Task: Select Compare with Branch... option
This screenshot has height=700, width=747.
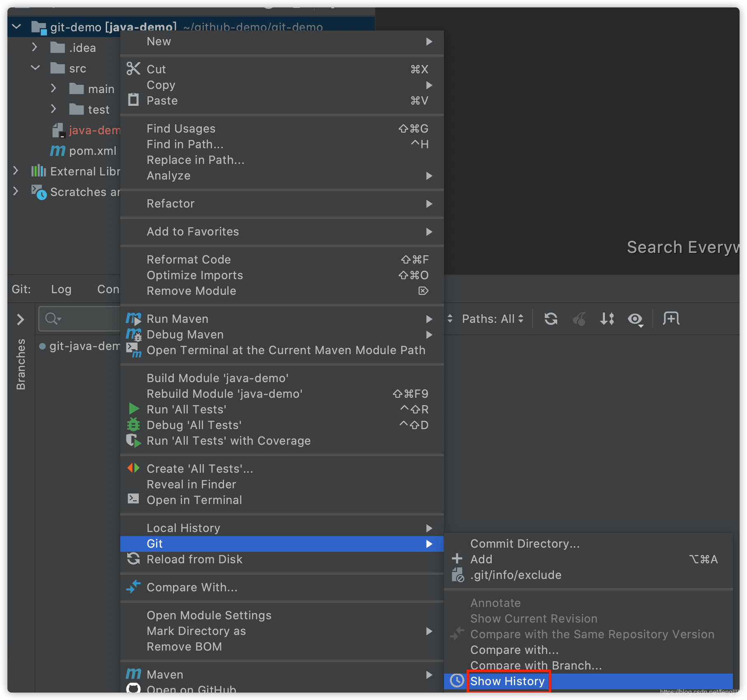Action: pos(588,665)
